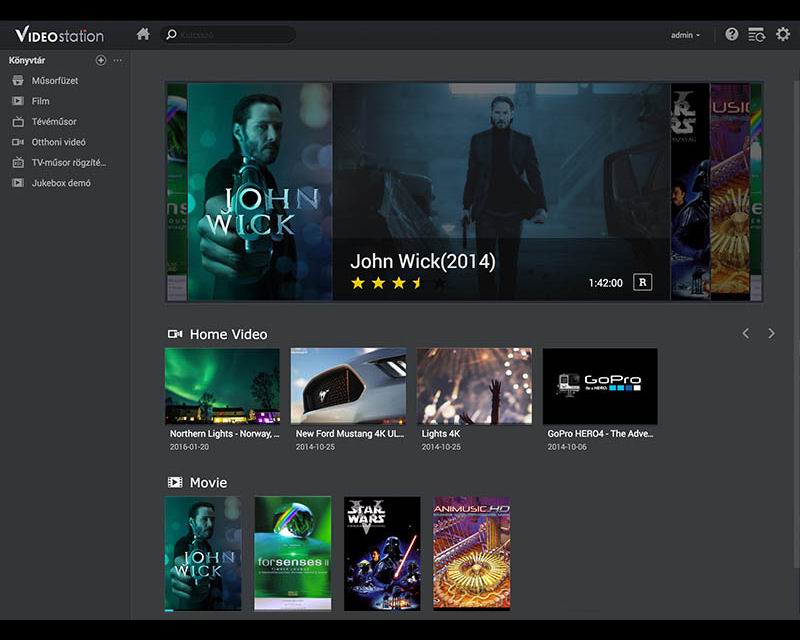Show previous Home Video items with left chevron
The width and height of the screenshot is (800, 640).
[x=745, y=333]
